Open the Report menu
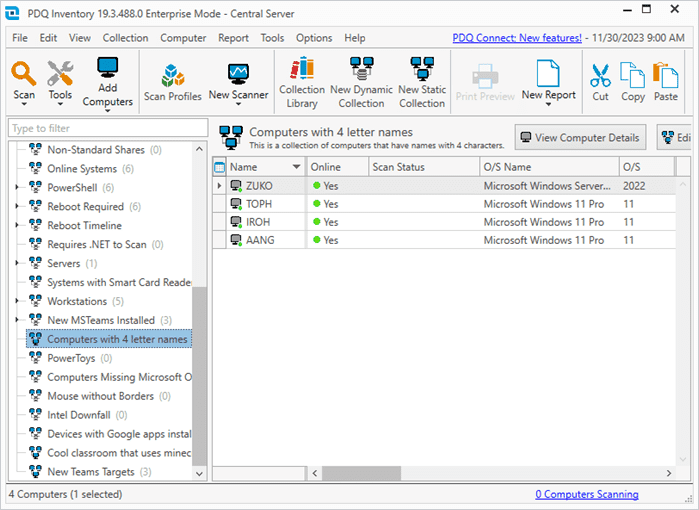The width and height of the screenshot is (699, 510). [x=233, y=38]
